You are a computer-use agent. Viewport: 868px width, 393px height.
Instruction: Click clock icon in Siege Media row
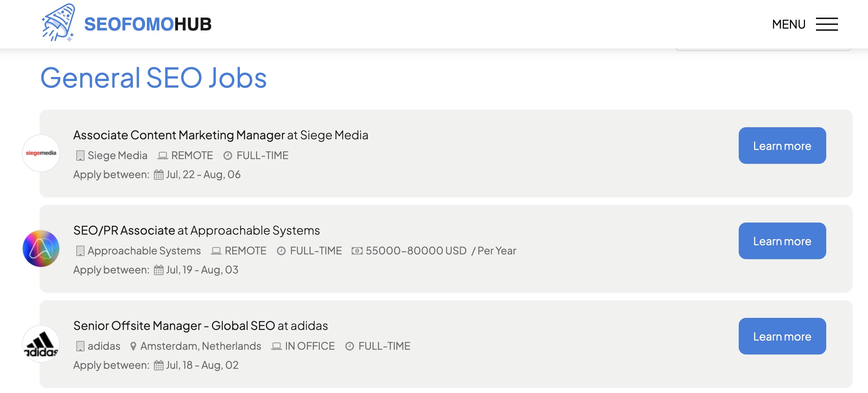[x=228, y=155]
